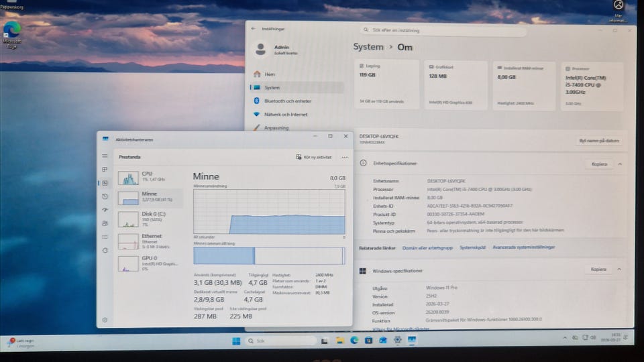Collapse the Enhetsspecifikationer section chevron
Viewport: 644px width, 362px height.
pyautogui.click(x=619, y=164)
